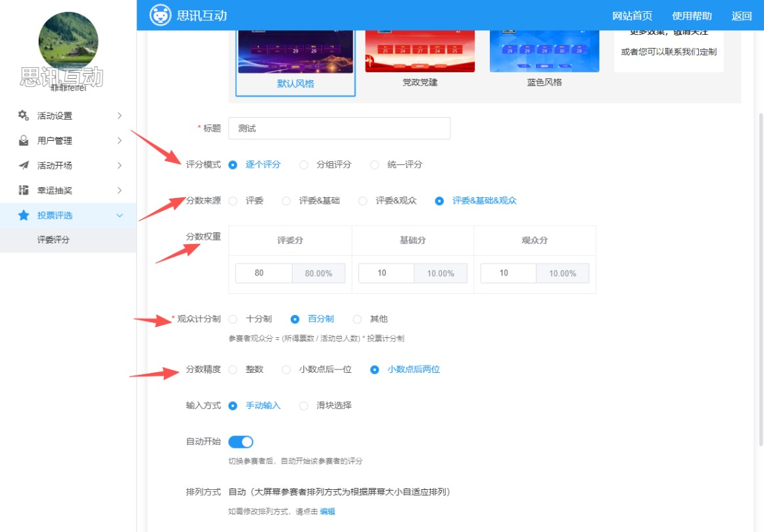This screenshot has height=532, width=764.
Task: Click the 思讯互动 robot logo icon
Action: [160, 15]
